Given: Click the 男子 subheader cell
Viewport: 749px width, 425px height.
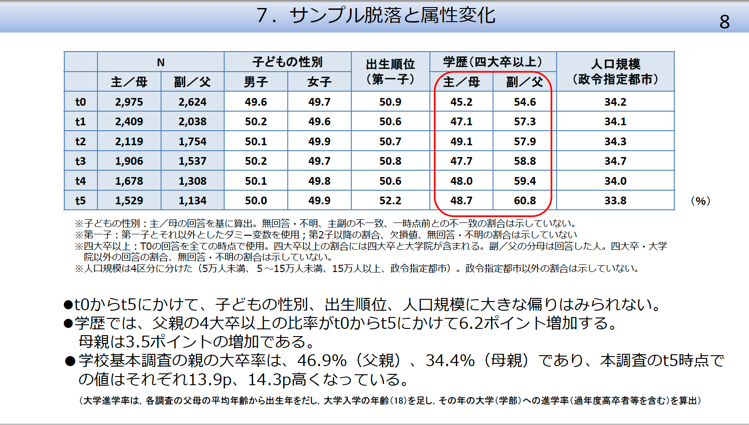Looking at the screenshot, I should pyautogui.click(x=255, y=81).
